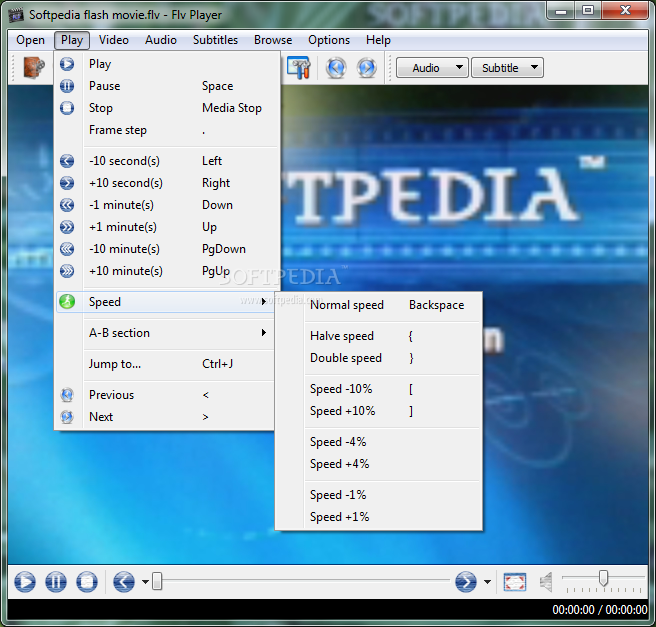Select Stop menu entry

(x=167, y=108)
